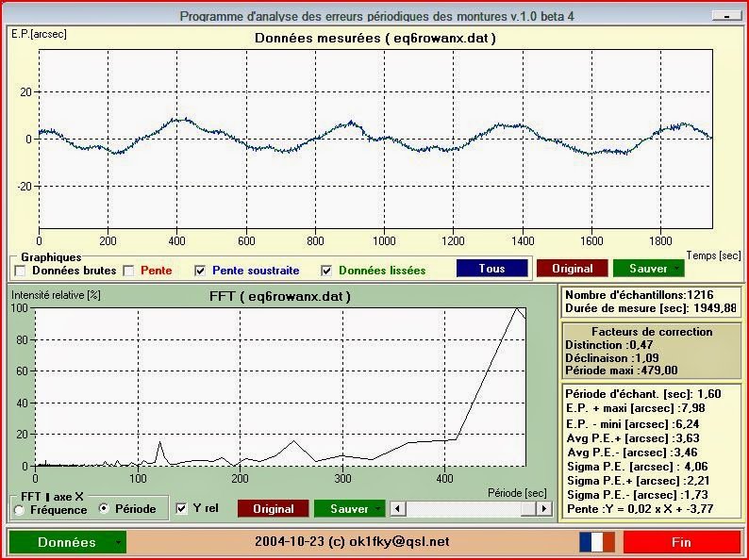Click the Sigma P.E. 4,06 line
The width and height of the screenshot is (749, 560).
coord(638,467)
